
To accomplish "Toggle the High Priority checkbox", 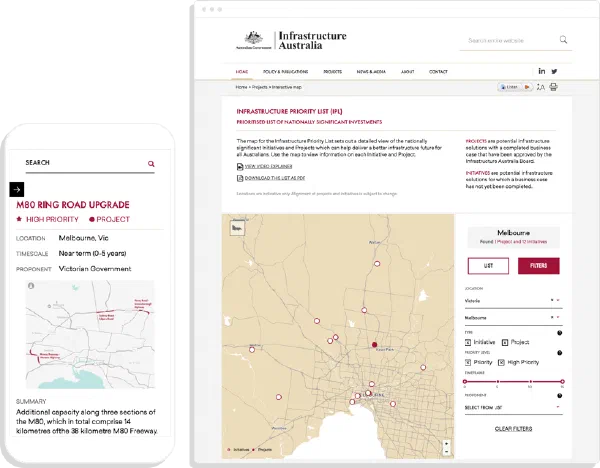I will (501, 362).
